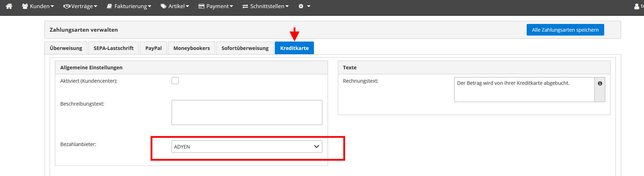
Task: Open the Fakturierung menu
Action: click(129, 6)
